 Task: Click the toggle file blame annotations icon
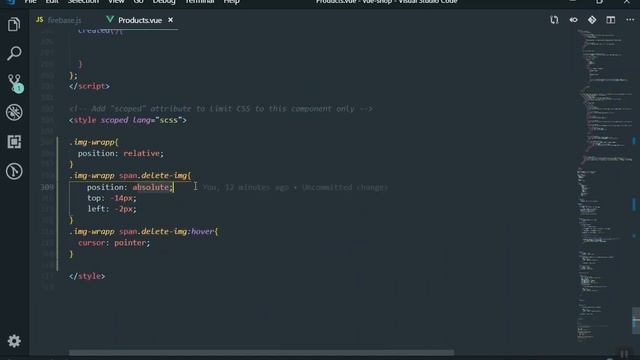[573, 20]
